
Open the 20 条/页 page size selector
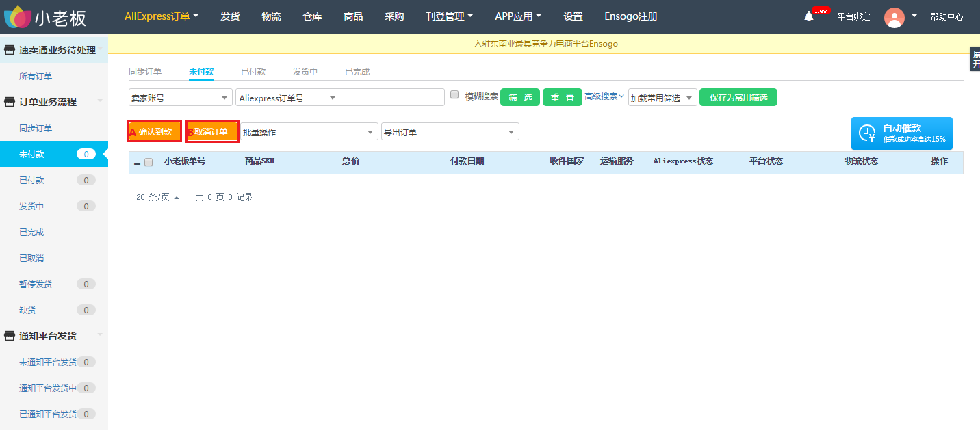point(157,197)
